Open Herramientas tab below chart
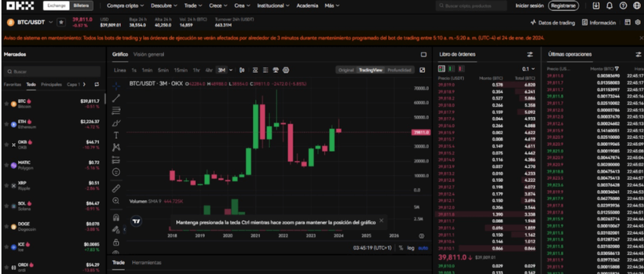This screenshot has width=644, height=274. (x=147, y=263)
